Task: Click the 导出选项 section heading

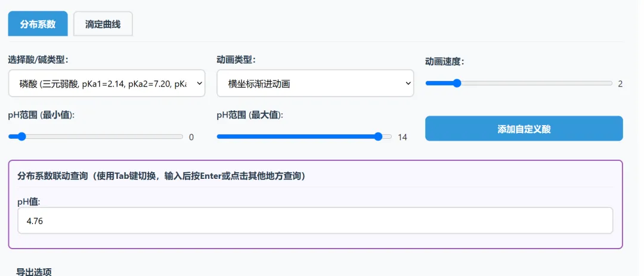Action: (x=34, y=272)
